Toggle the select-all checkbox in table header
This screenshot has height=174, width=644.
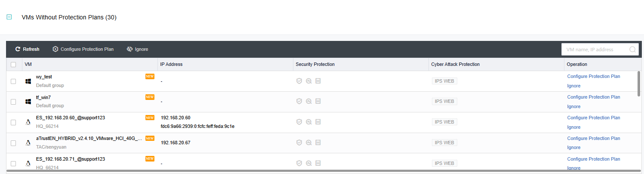click(13, 65)
